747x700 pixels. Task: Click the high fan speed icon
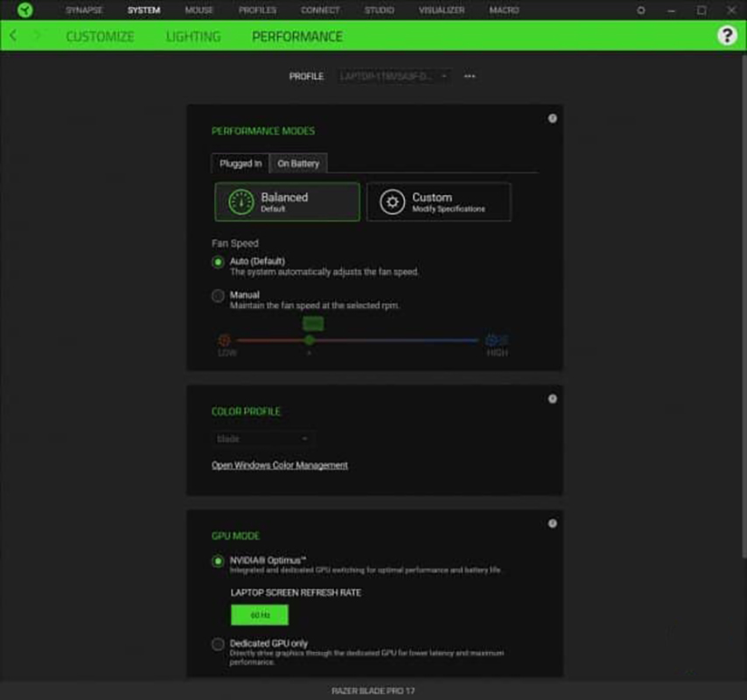pyautogui.click(x=497, y=339)
